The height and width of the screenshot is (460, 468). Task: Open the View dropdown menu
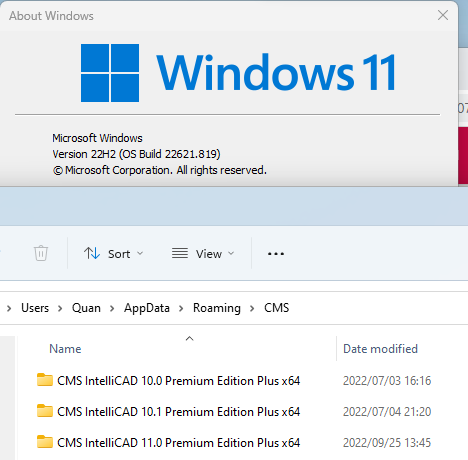click(203, 254)
